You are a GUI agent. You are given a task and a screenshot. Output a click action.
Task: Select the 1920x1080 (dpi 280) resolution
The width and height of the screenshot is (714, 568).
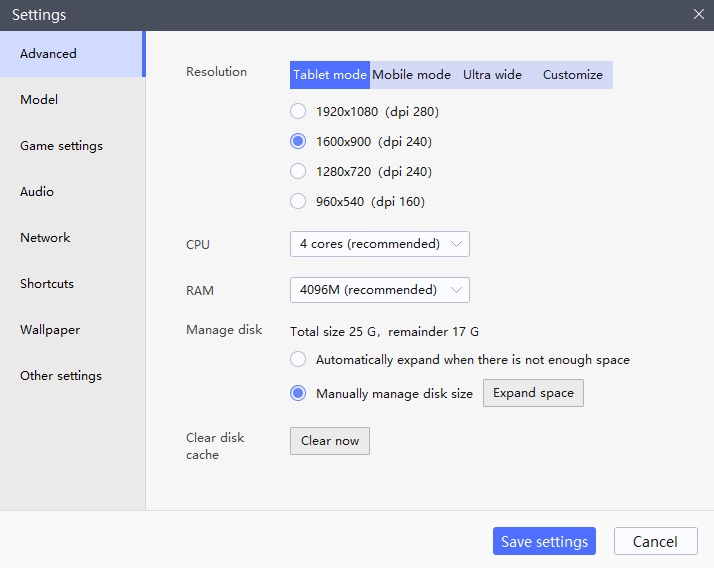pos(298,112)
